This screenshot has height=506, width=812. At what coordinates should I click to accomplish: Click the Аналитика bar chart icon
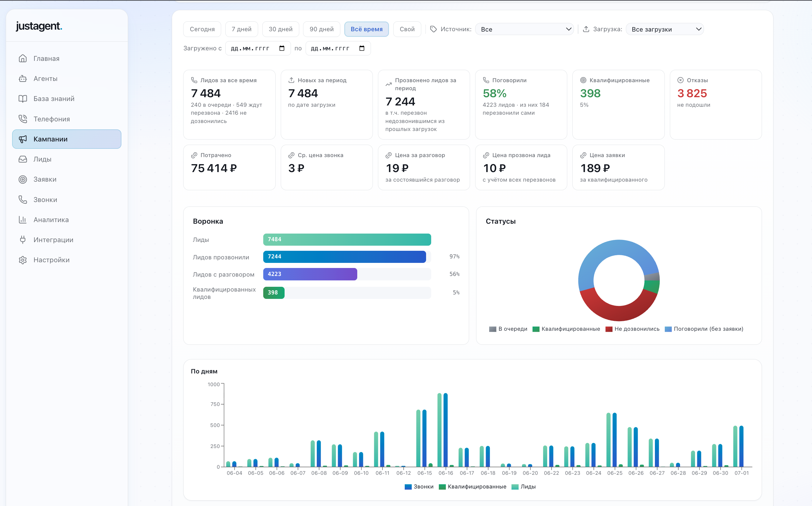(23, 220)
